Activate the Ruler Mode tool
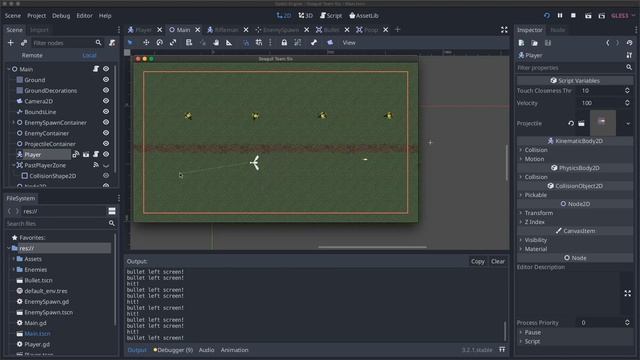640x360 pixels. 229,42
